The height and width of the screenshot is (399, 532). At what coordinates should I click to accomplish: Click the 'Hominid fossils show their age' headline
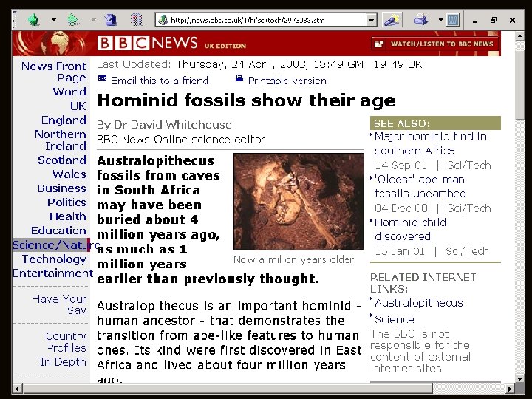tap(246, 100)
